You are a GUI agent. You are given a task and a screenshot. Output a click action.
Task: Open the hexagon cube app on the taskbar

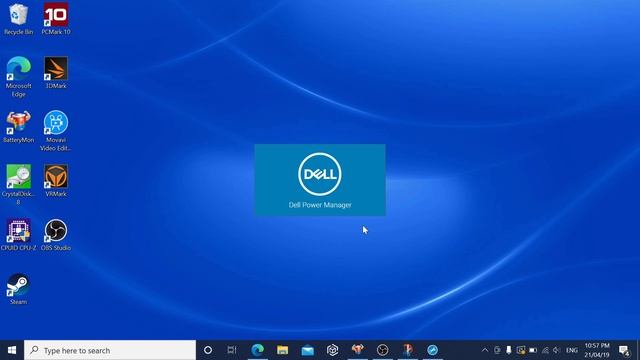coord(333,350)
